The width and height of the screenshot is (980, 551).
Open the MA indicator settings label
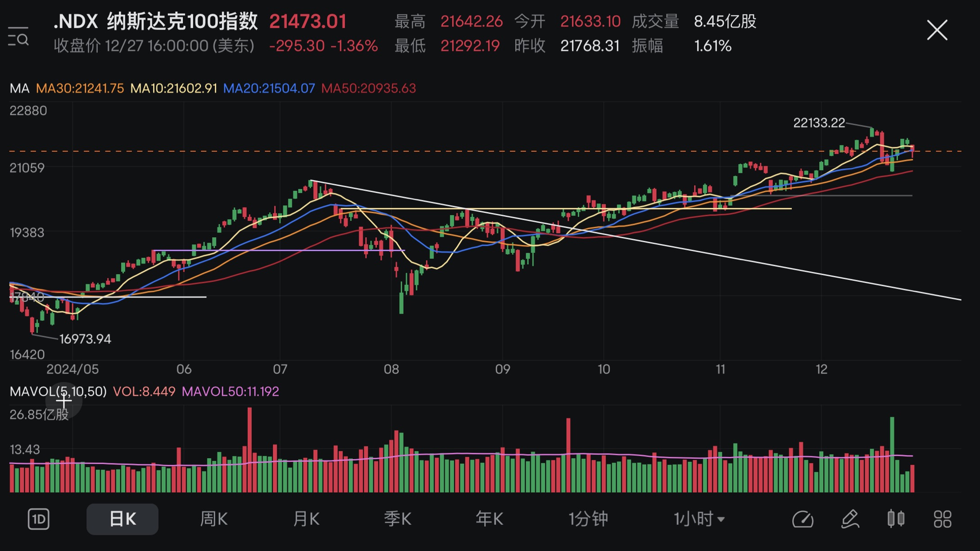point(19,88)
